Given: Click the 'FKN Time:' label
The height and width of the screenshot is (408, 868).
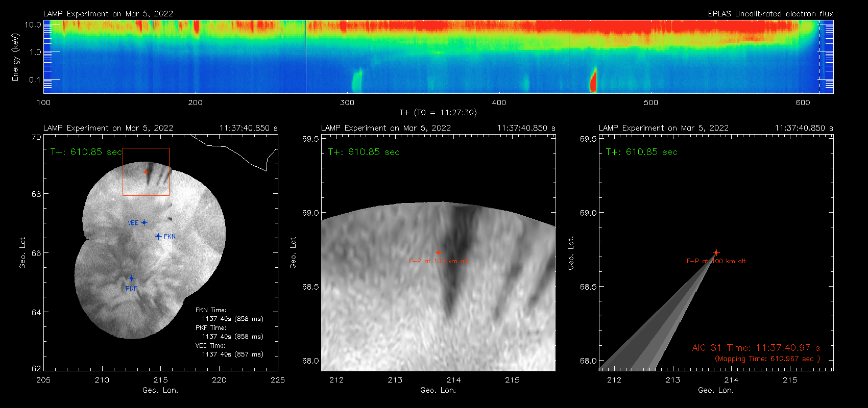Looking at the screenshot, I should pos(211,310).
